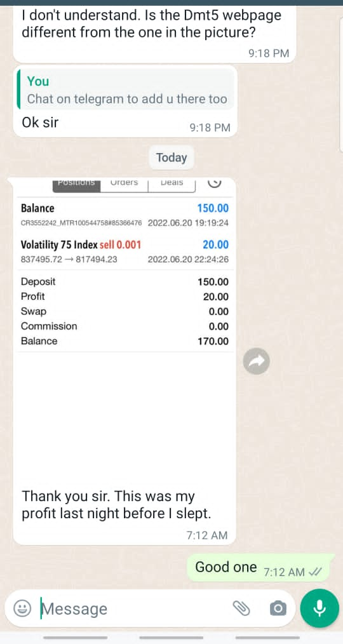Tap the clock icon in shared image

[214, 182]
